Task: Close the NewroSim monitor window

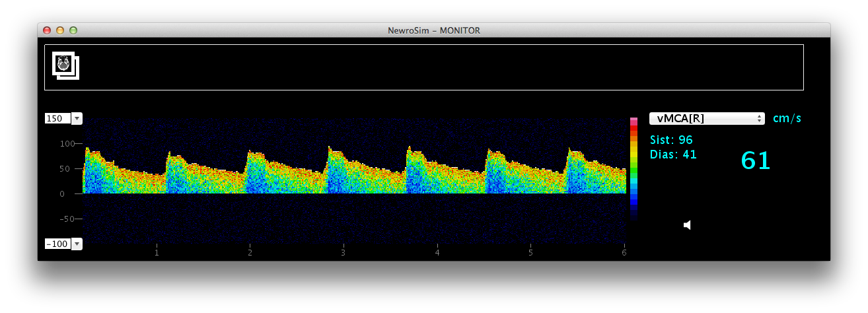Action: [x=47, y=30]
